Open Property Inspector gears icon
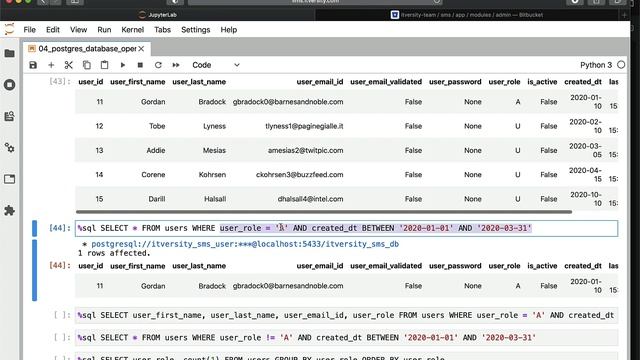The image size is (640, 360). pos(9,148)
